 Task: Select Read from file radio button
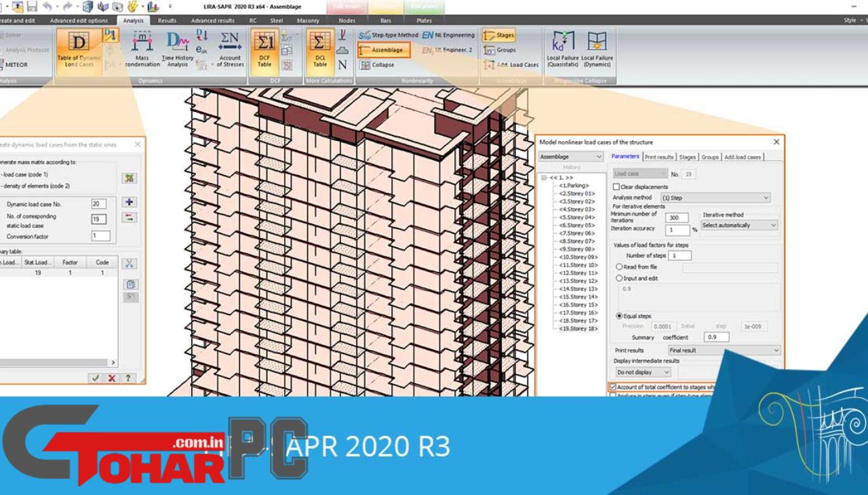[619, 267]
